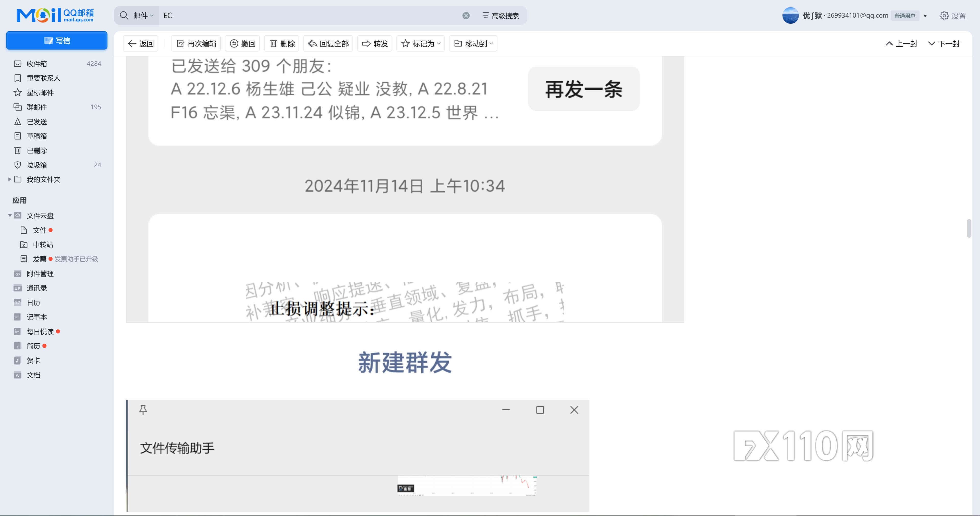980x516 pixels.
Task: Open the 邮件 search scope dropdown
Action: pyautogui.click(x=143, y=16)
